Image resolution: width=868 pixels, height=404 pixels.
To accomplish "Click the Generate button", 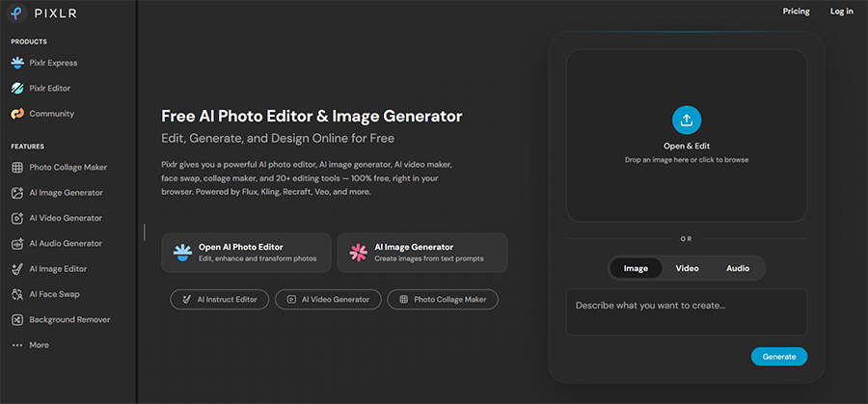I will coord(779,357).
